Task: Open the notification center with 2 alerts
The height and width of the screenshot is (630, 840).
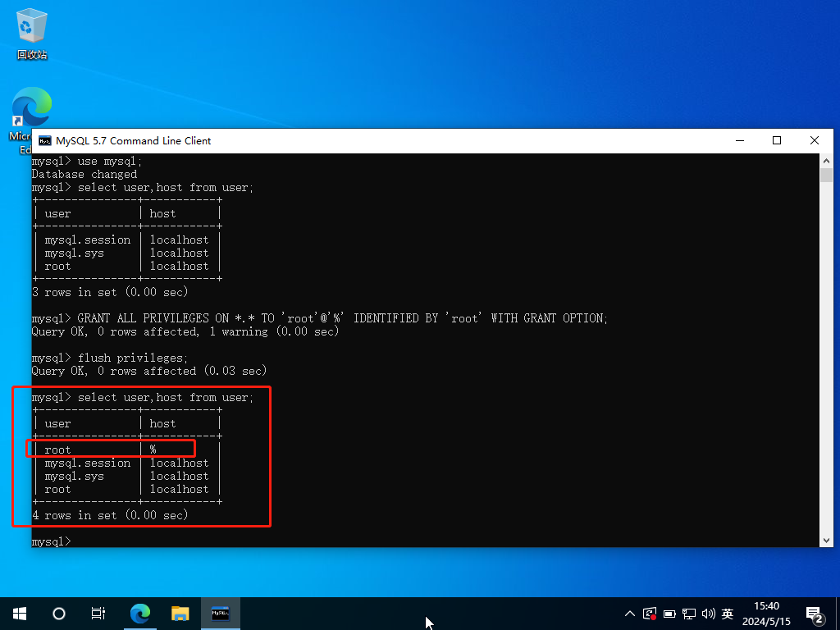Action: [x=815, y=614]
